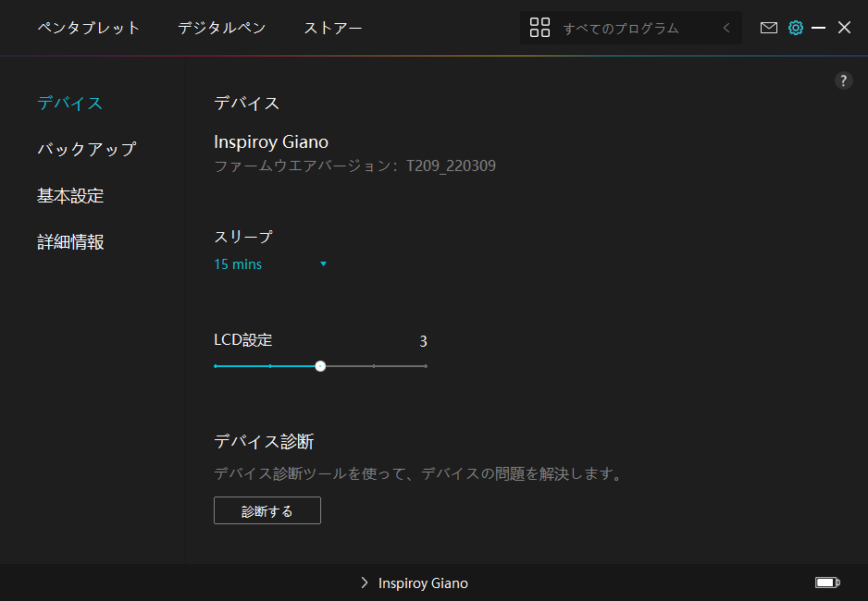Screen dimensions: 868x601
Task: Open the help question mark icon
Action: (843, 80)
